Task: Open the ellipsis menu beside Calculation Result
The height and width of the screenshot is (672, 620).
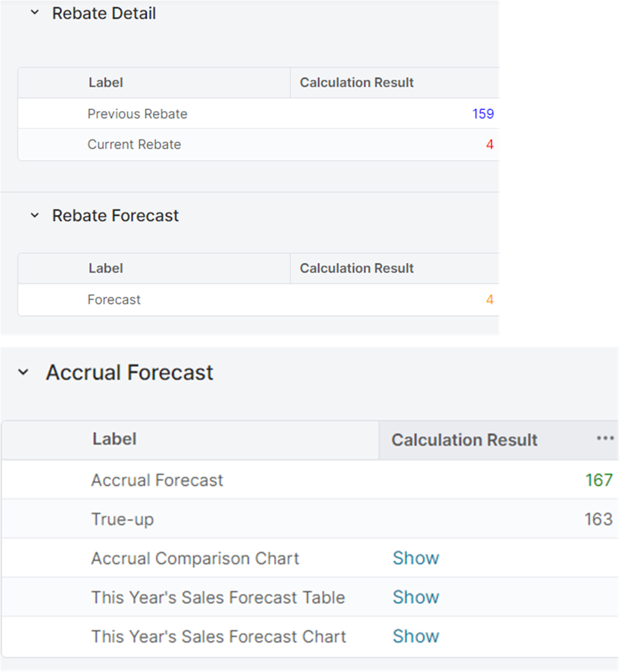Action: tap(605, 439)
